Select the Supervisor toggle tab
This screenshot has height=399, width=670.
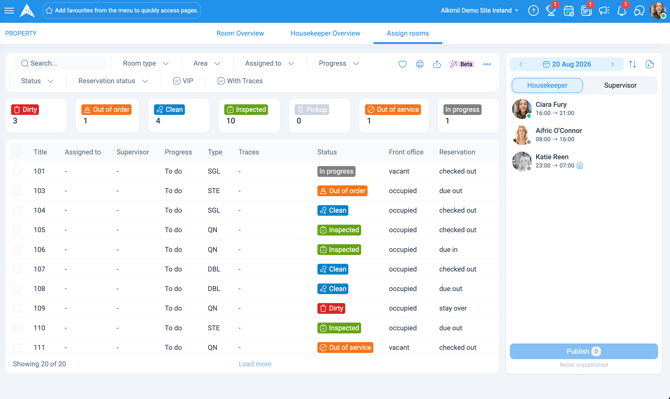pos(620,85)
